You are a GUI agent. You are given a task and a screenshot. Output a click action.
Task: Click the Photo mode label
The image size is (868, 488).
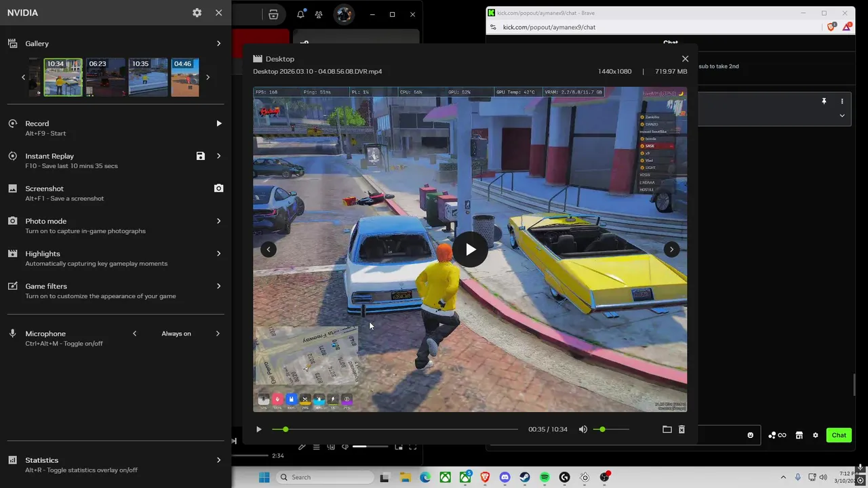tap(45, 221)
